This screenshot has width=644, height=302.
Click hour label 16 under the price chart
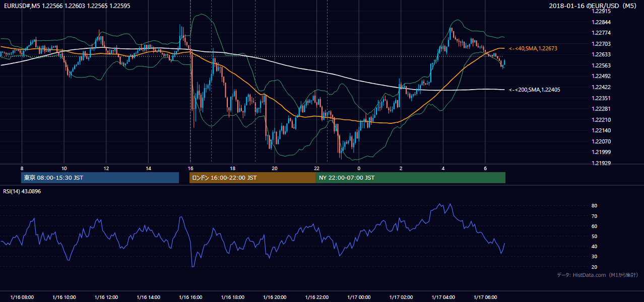[190, 168]
